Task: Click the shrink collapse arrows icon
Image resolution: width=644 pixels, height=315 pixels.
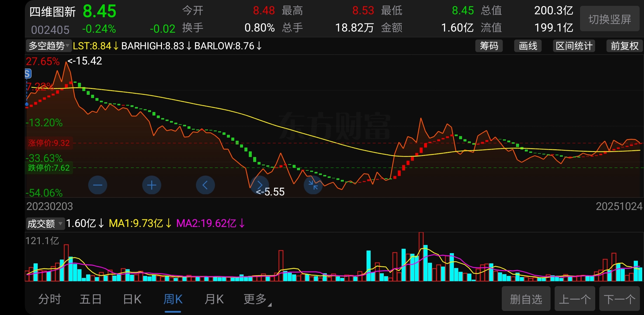Action: pyautogui.click(x=313, y=185)
